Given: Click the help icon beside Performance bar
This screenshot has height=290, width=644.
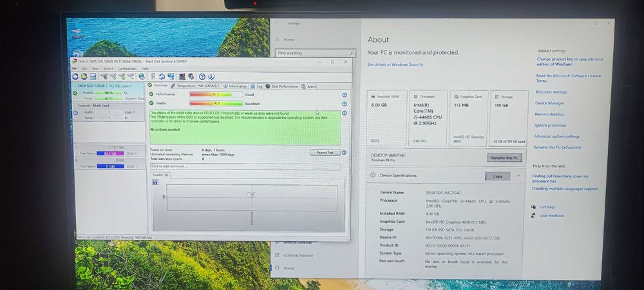Looking at the screenshot, I should pos(345,95).
